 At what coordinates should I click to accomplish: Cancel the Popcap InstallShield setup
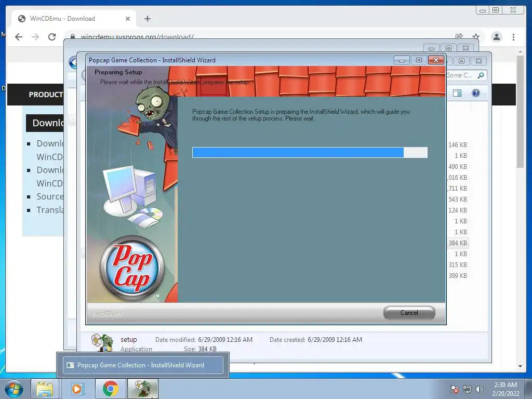click(x=409, y=312)
